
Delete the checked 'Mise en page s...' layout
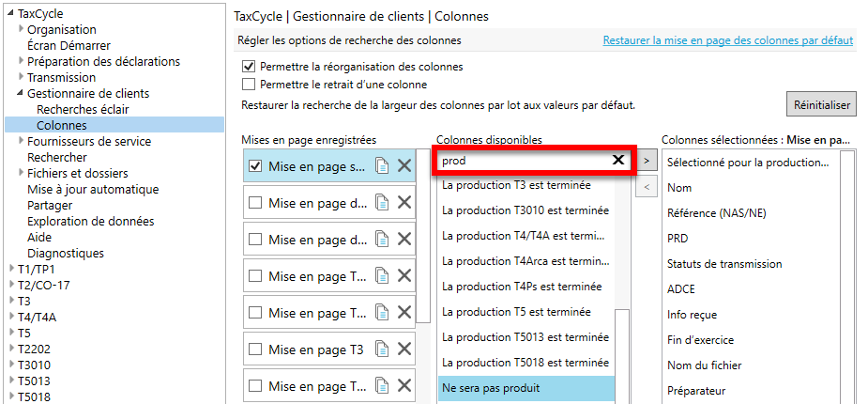click(404, 165)
